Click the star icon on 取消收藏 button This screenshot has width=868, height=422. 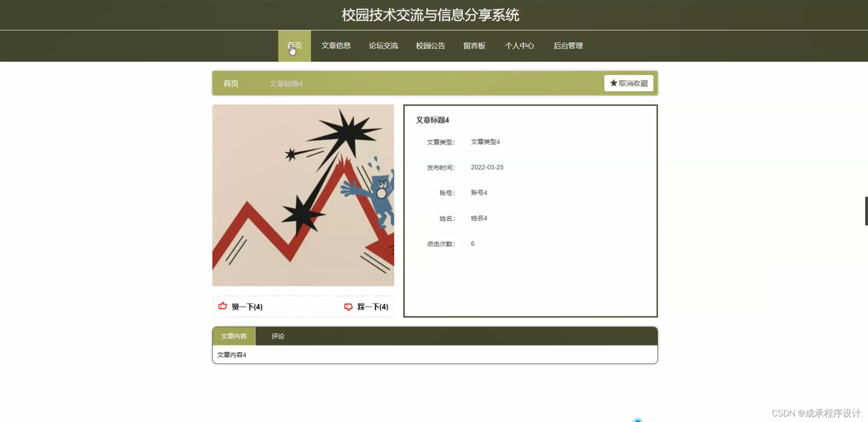613,83
